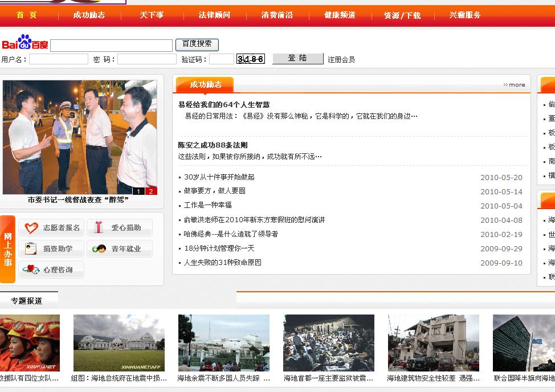
Task: Click the more link in 成功励志 panel
Action: [x=515, y=85]
